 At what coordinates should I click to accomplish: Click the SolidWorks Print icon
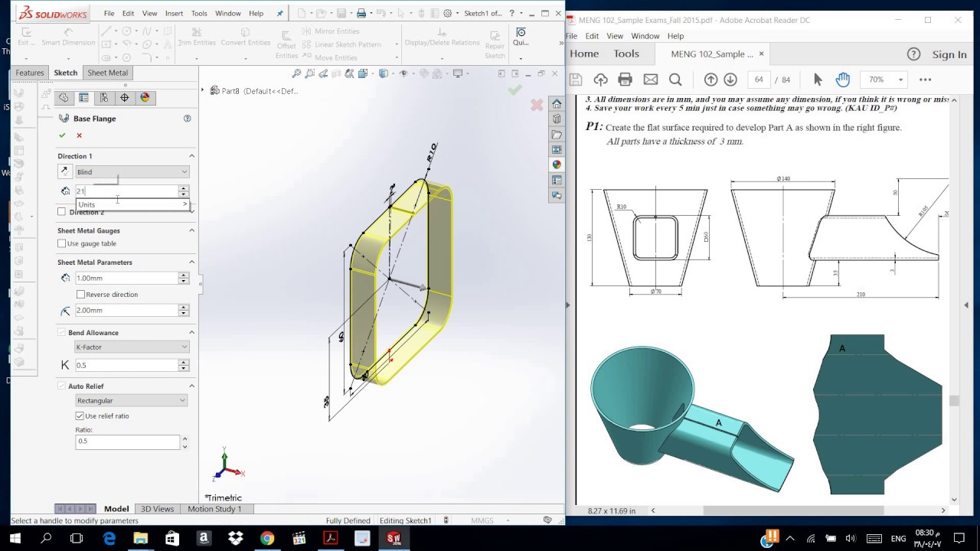pyautogui.click(x=361, y=13)
